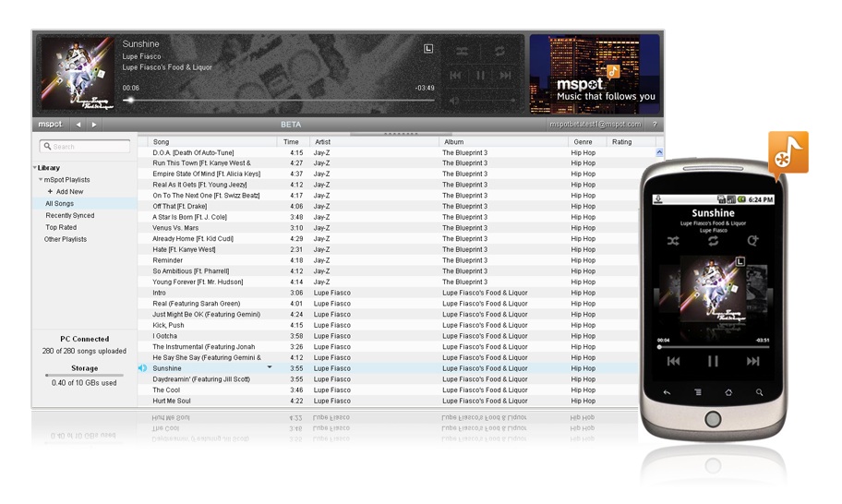The height and width of the screenshot is (504, 842).
Task: Pause playback on the phone
Action: pos(713,361)
